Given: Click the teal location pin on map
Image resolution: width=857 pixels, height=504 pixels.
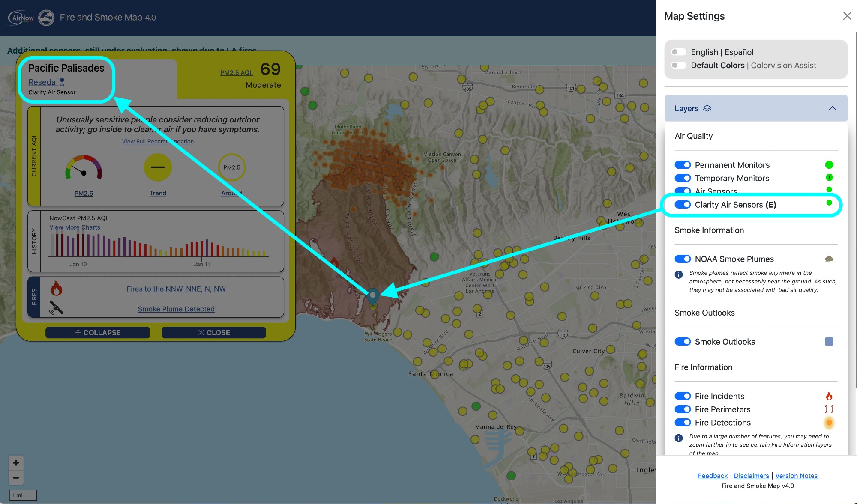Looking at the screenshot, I should (373, 295).
